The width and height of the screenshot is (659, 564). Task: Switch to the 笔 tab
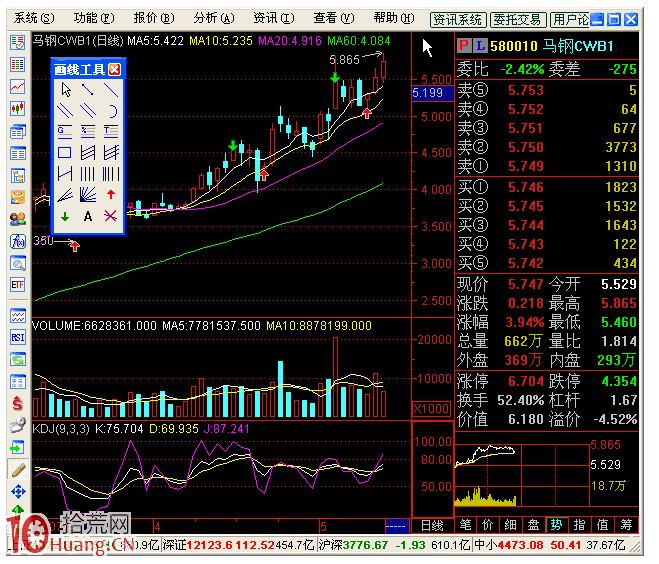pyautogui.click(x=465, y=524)
